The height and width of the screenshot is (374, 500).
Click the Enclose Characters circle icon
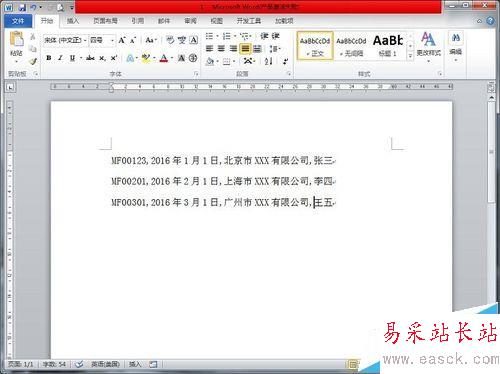[193, 58]
